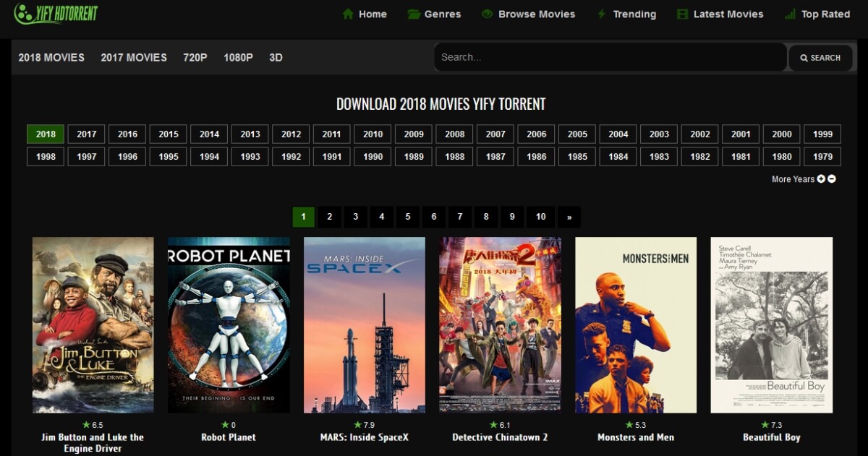Open the Detective Chinatown 2 poster
Viewport: 868px width, 456px height.
click(500, 325)
